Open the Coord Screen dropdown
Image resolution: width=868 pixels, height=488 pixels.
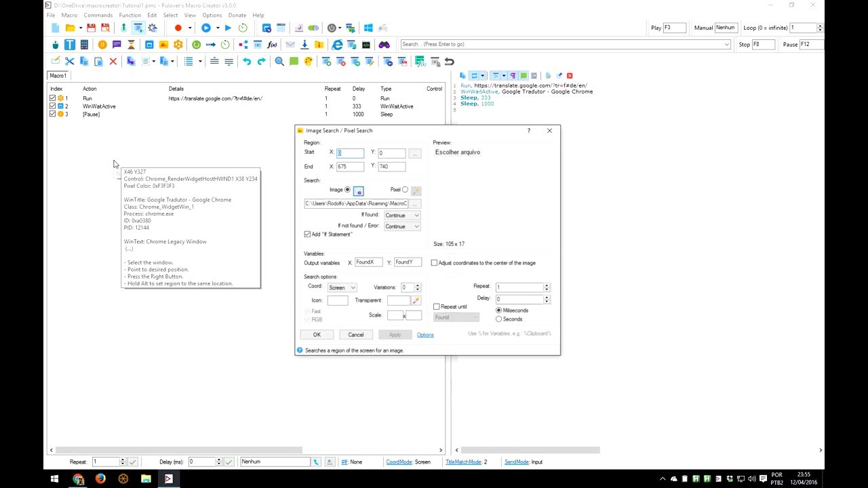pos(342,287)
